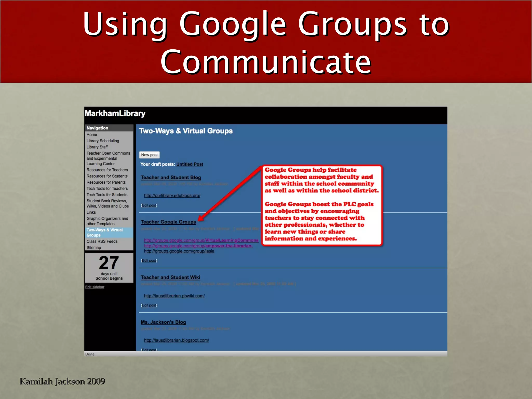Select Resources for Teachers in navigation
This screenshot has height=399, width=532.
pos(107,170)
